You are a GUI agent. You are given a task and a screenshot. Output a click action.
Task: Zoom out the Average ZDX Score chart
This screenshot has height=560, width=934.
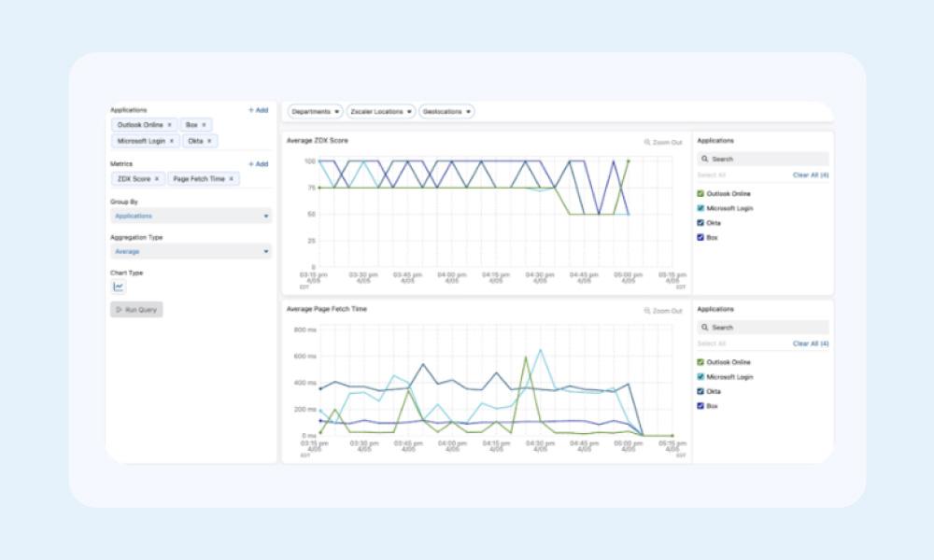point(663,142)
